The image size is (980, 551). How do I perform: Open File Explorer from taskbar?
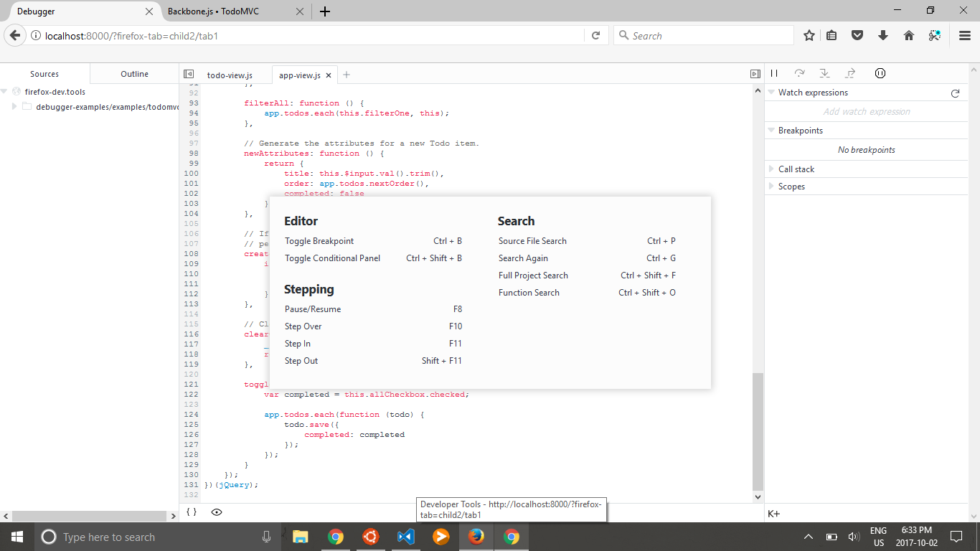pos(300,537)
